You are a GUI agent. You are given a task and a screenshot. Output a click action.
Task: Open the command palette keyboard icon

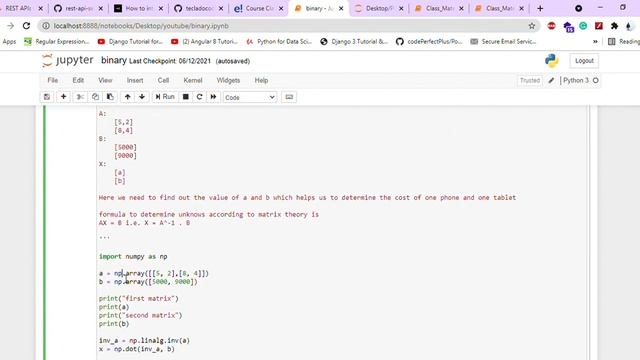click(289, 97)
